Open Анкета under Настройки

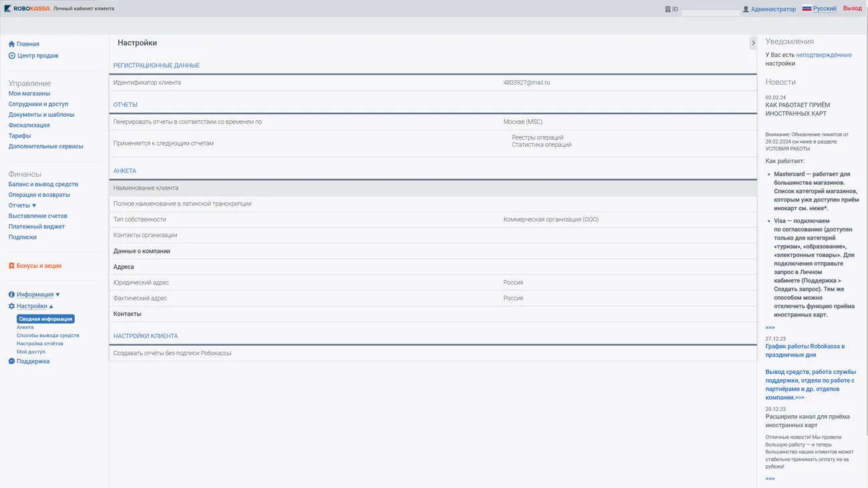coord(25,327)
